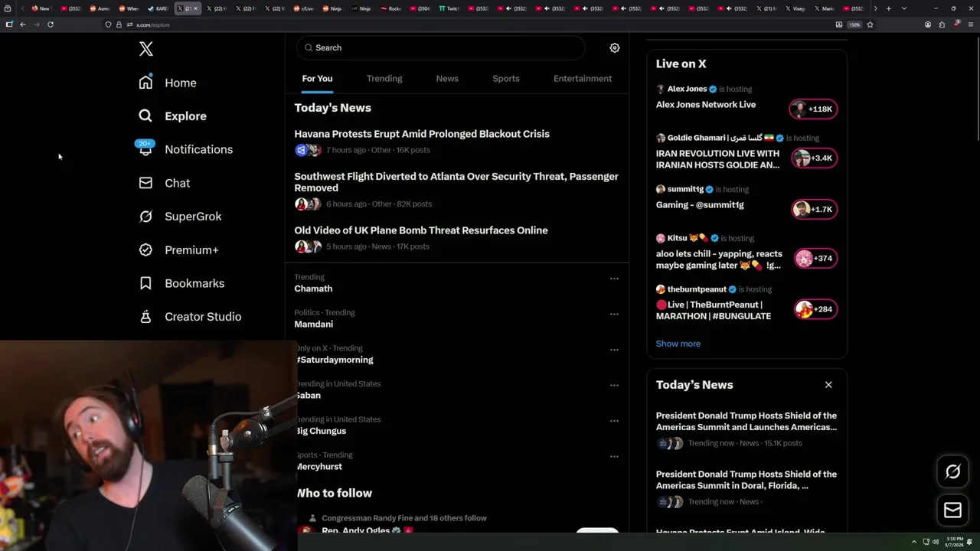Viewport: 980px width, 551px height.
Task: Open the Havana Protests Erupt news story
Action: (x=422, y=134)
